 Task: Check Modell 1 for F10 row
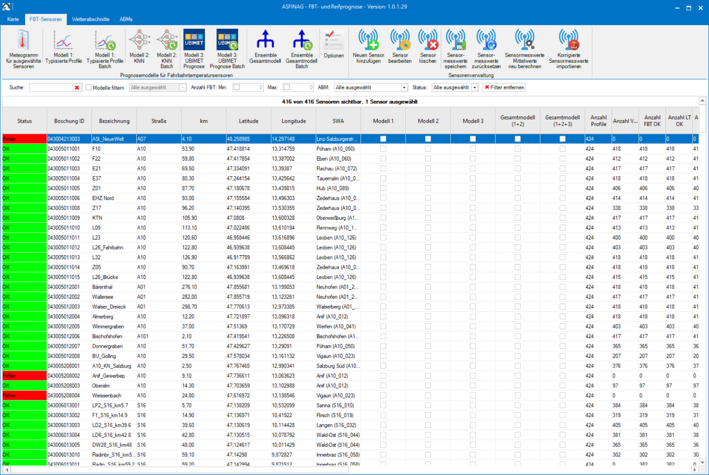[383, 149]
